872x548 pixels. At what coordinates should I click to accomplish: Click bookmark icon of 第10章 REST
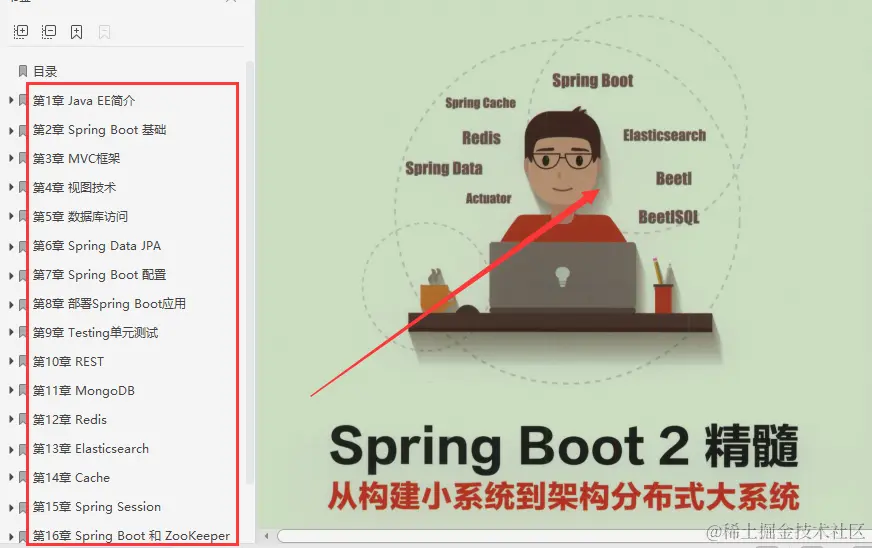click(23, 362)
